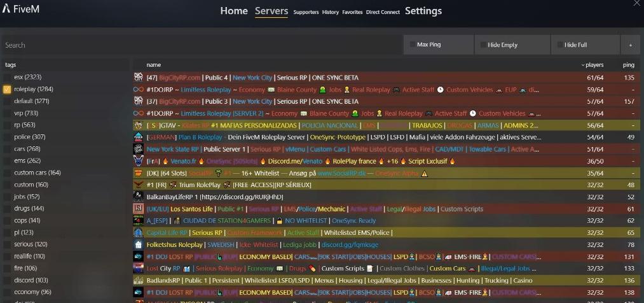Toggle the Hide Empty checkbox
The image size is (644, 303).
483,45
